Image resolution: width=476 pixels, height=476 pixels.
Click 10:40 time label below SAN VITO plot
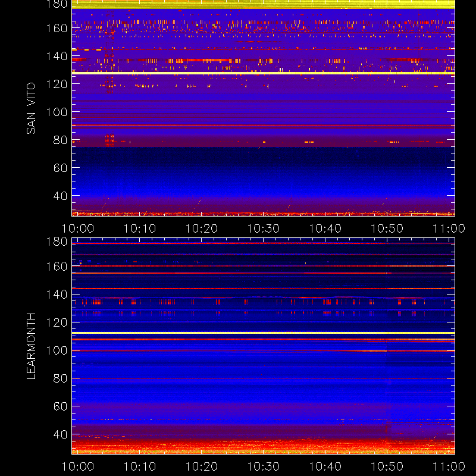point(325,228)
